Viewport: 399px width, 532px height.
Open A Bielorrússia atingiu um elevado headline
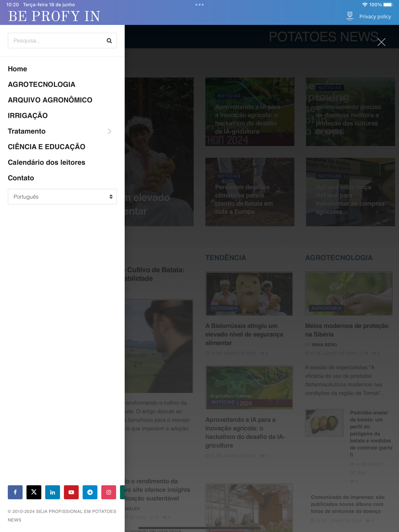[244, 334]
